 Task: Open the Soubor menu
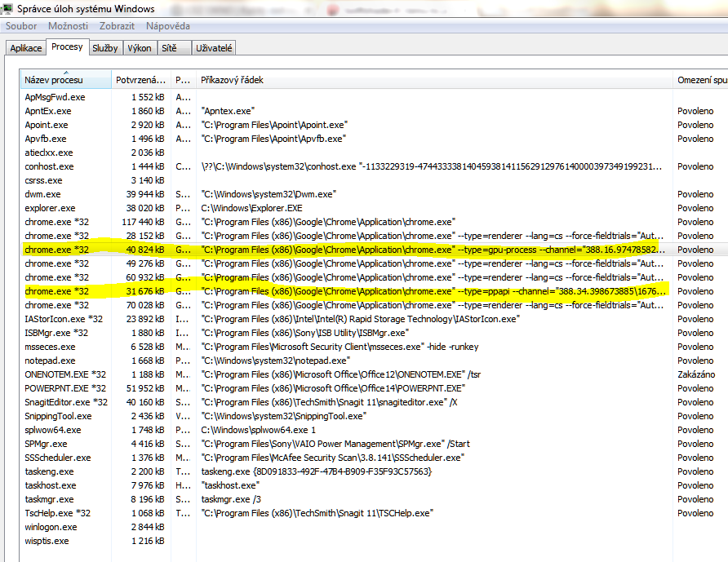coord(21,26)
